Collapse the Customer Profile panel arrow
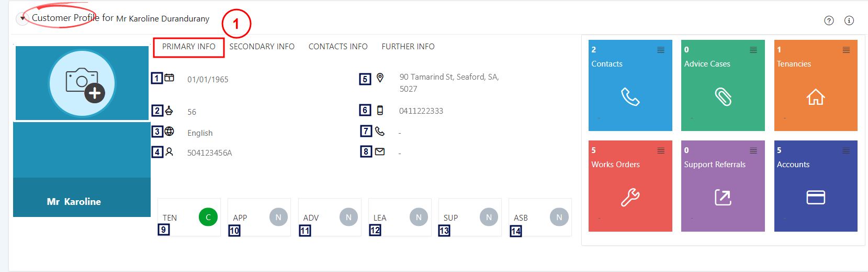 click(x=22, y=18)
